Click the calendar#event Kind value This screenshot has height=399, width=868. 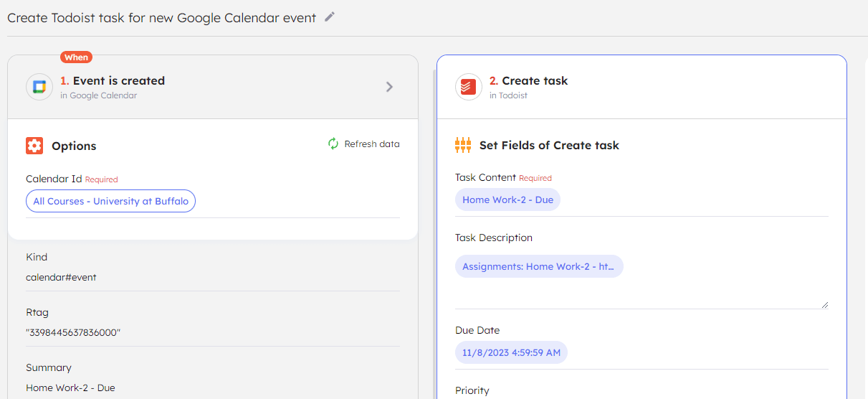[x=61, y=277]
